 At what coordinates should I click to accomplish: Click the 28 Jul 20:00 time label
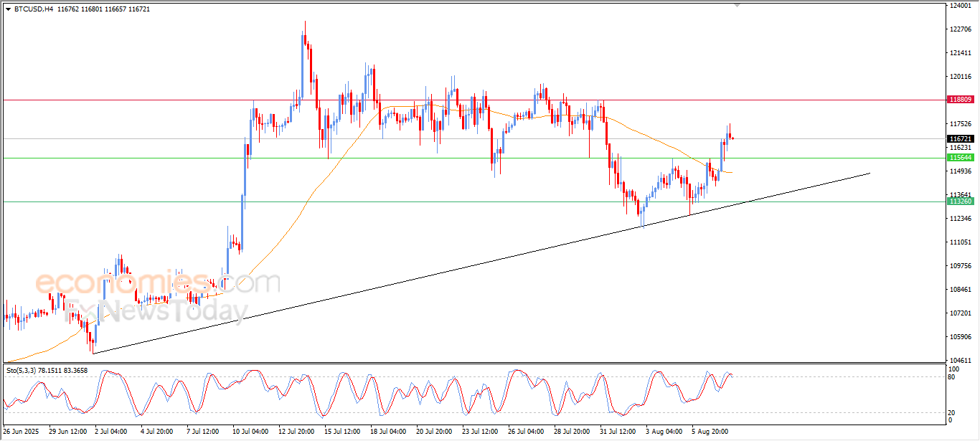click(x=572, y=432)
